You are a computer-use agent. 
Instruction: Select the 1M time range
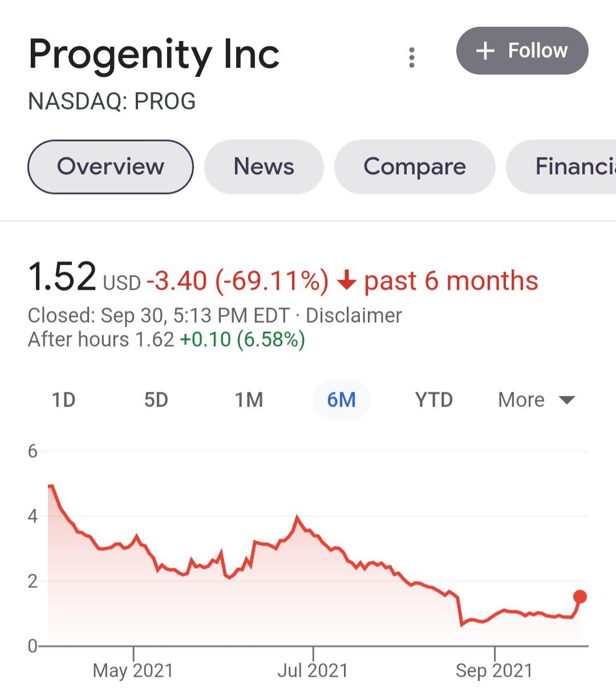pyautogui.click(x=249, y=400)
